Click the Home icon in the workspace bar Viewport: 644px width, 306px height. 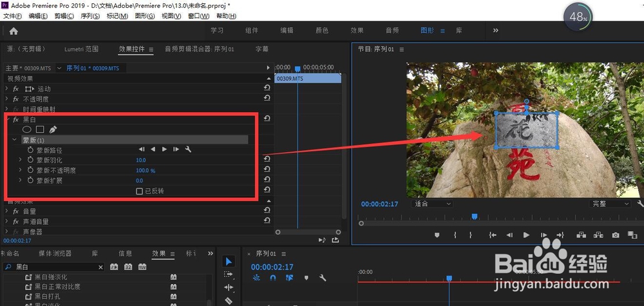click(x=14, y=31)
